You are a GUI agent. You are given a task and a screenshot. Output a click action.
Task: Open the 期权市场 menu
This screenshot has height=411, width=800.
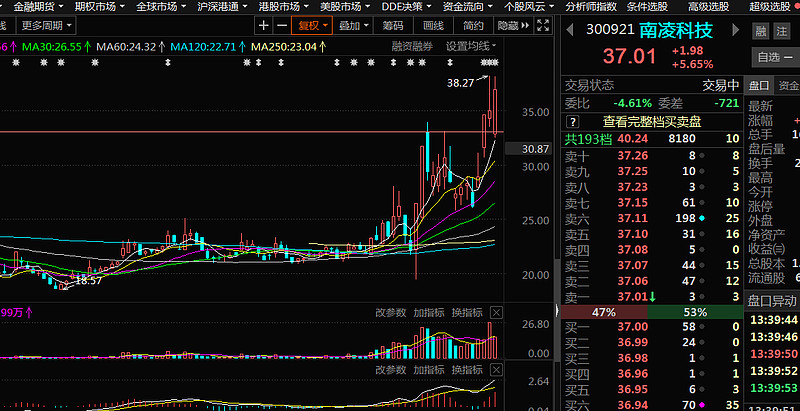[x=99, y=7]
